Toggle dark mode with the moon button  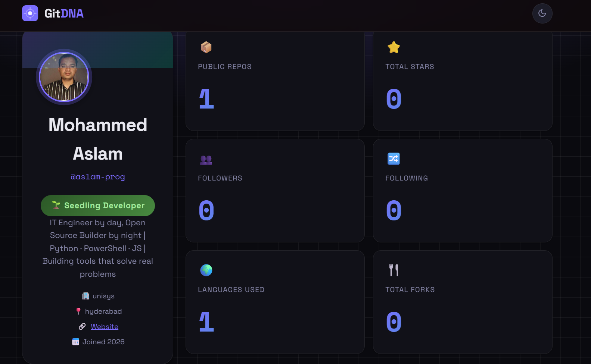[x=542, y=13]
